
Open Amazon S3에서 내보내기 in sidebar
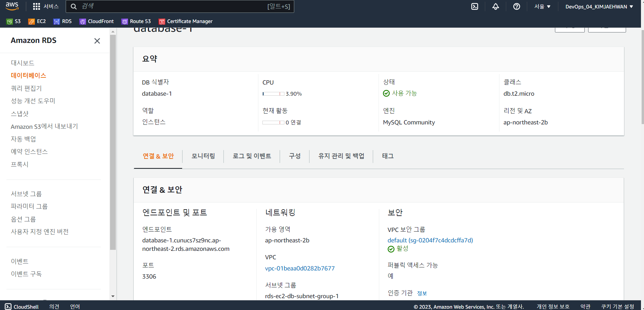(x=44, y=126)
